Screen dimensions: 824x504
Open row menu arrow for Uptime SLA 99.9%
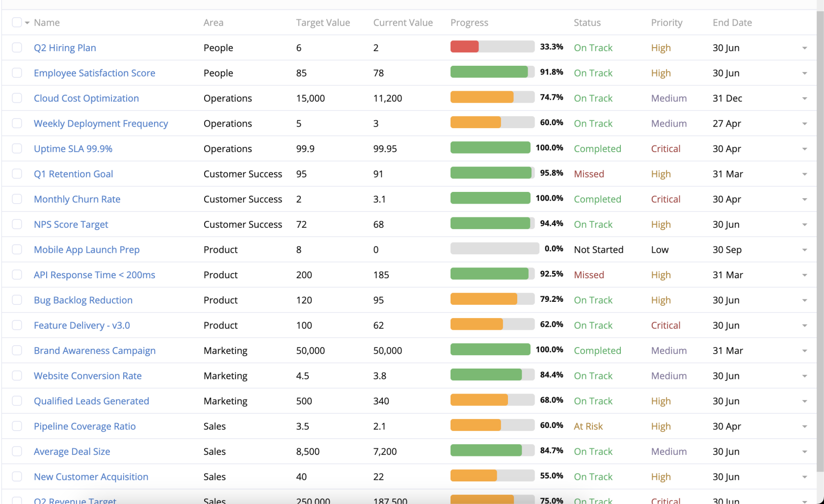804,149
